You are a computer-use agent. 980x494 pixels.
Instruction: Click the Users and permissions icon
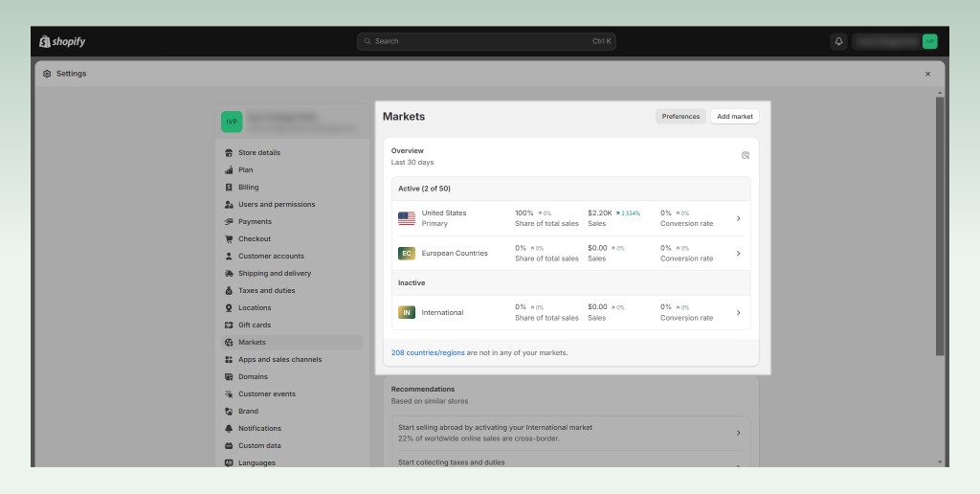(229, 205)
